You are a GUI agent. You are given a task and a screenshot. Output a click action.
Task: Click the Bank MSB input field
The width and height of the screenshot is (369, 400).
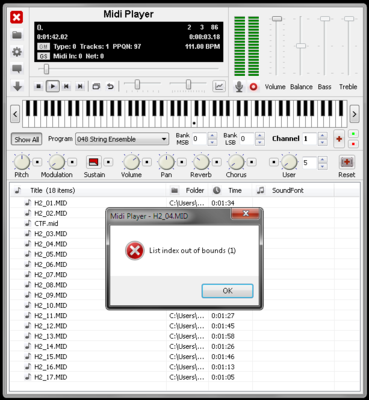click(200, 139)
